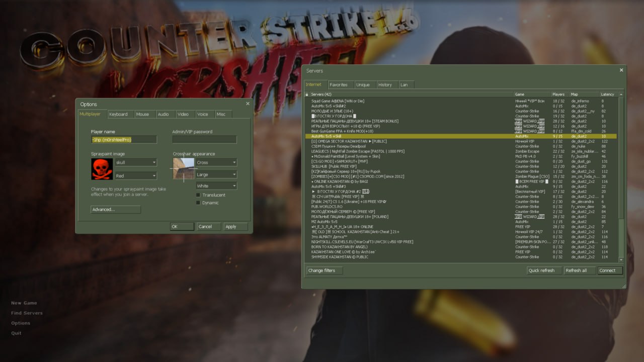Click the server list scroll up arrow
The width and height of the screenshot is (644, 362).
coord(621,95)
